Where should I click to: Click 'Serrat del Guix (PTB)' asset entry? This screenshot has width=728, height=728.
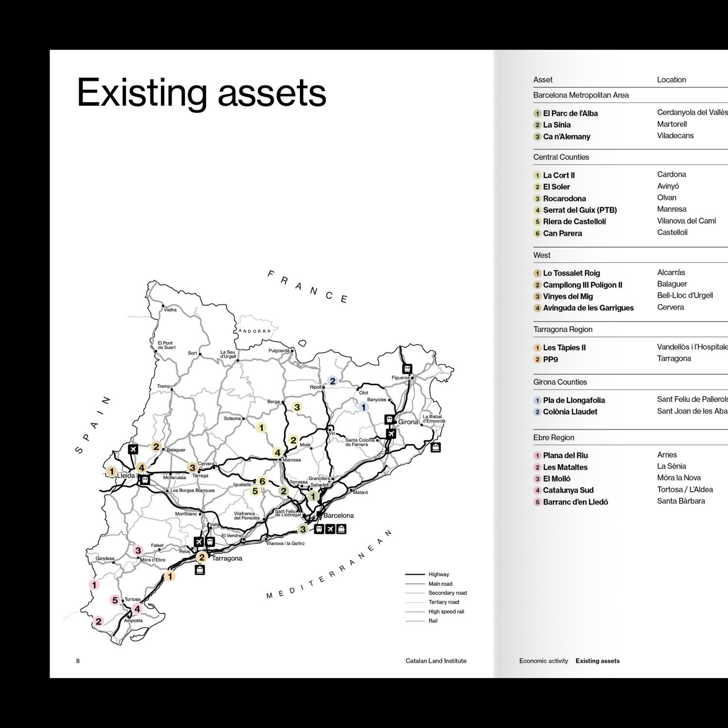pos(580,210)
